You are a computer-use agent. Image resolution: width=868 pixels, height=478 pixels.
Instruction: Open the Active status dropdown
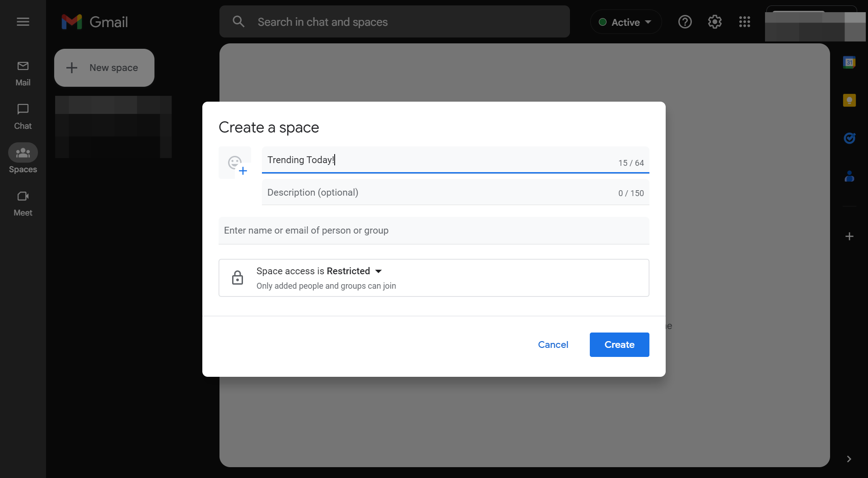point(626,22)
